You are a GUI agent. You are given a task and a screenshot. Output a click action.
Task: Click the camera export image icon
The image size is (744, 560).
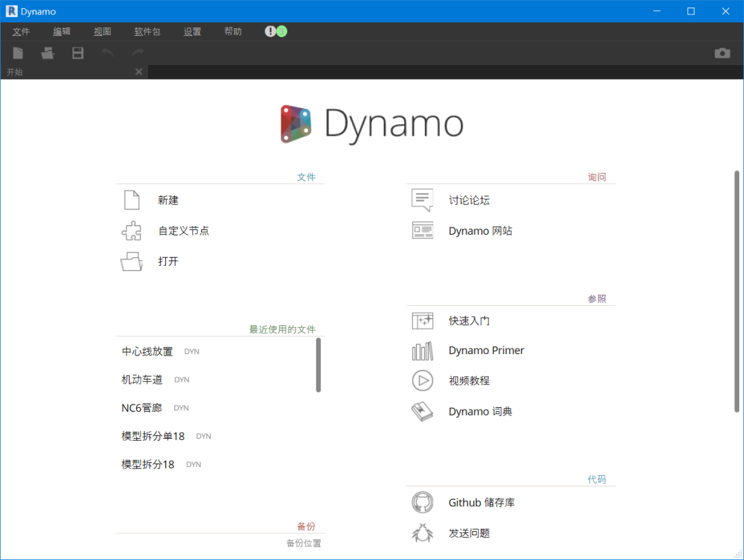(722, 53)
